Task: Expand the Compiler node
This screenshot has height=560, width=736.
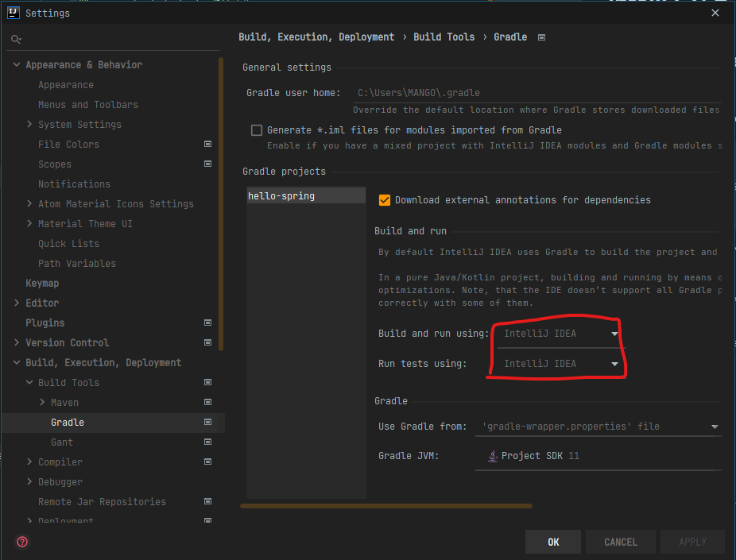Action: (29, 462)
